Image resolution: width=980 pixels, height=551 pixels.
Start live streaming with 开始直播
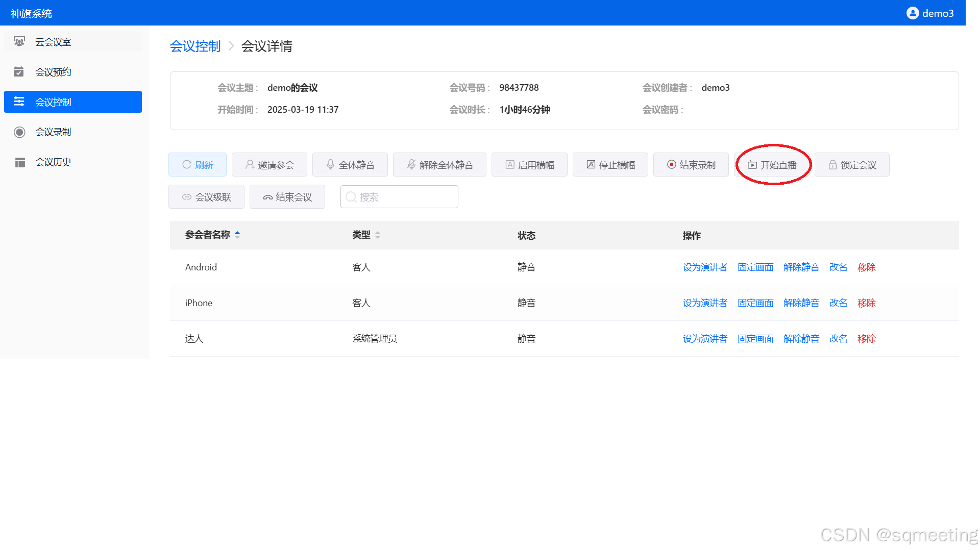[x=772, y=165]
